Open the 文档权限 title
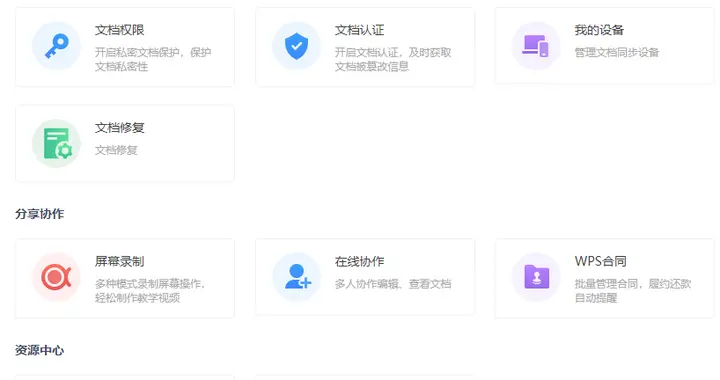This screenshot has width=720, height=380. (x=119, y=30)
